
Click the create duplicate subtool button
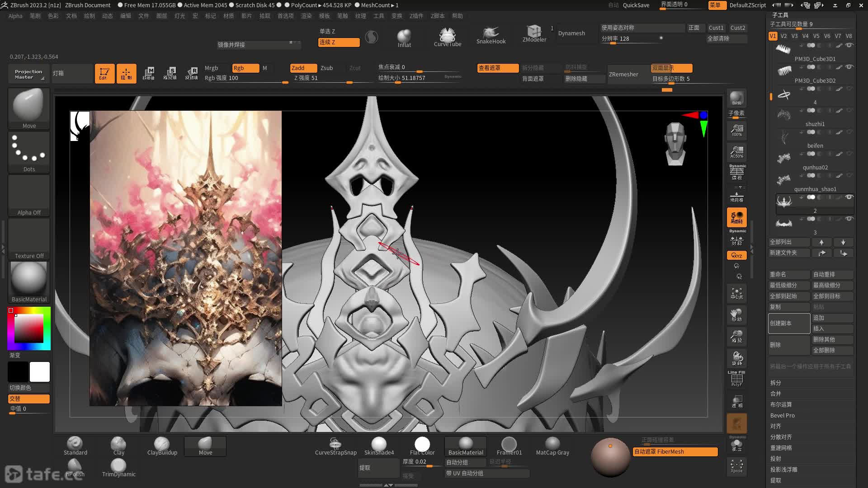pyautogui.click(x=789, y=324)
